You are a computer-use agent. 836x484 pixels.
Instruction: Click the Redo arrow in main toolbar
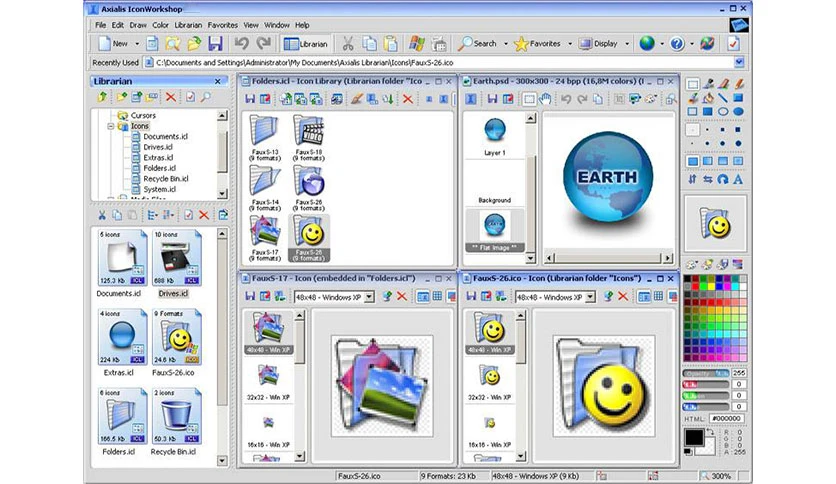coord(263,44)
